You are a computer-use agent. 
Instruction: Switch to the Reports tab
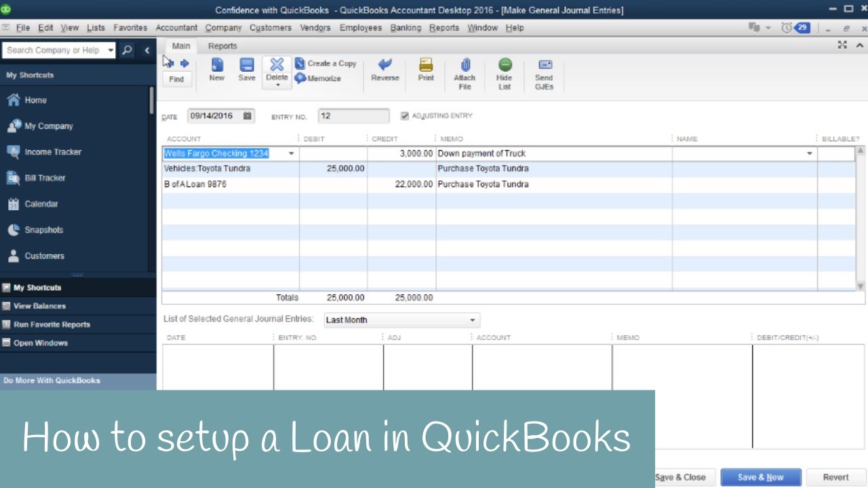(222, 45)
